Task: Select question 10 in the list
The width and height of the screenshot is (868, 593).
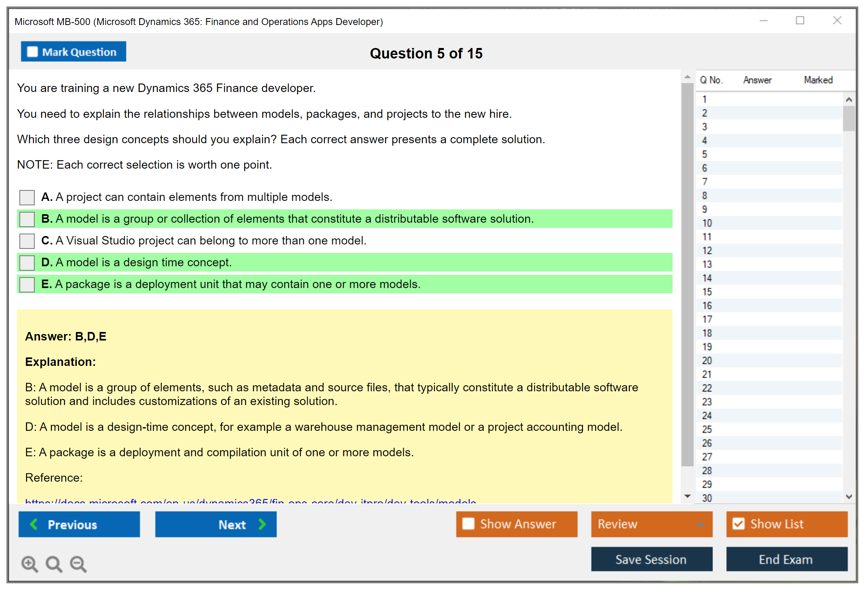Action: coord(707,223)
